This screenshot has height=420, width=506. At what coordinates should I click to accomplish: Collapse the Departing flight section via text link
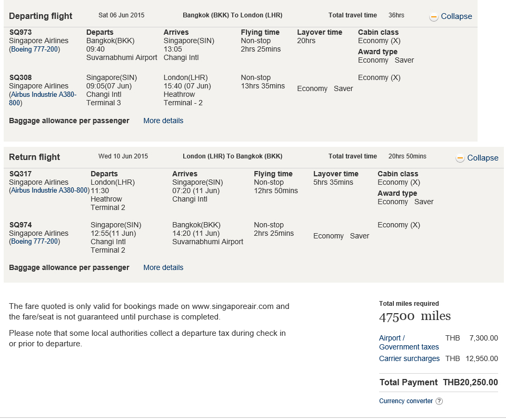456,16
